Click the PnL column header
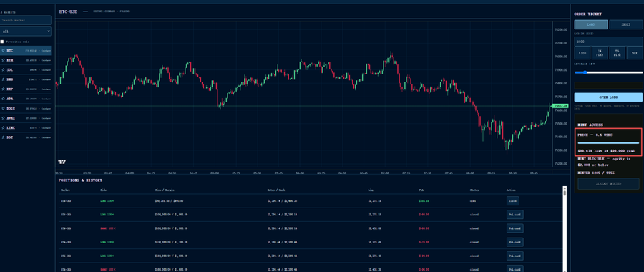Image resolution: width=644 pixels, height=272 pixels. point(421,190)
